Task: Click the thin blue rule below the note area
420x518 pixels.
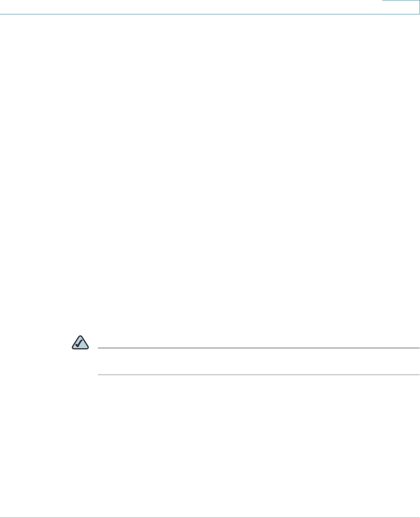Action: (x=258, y=375)
